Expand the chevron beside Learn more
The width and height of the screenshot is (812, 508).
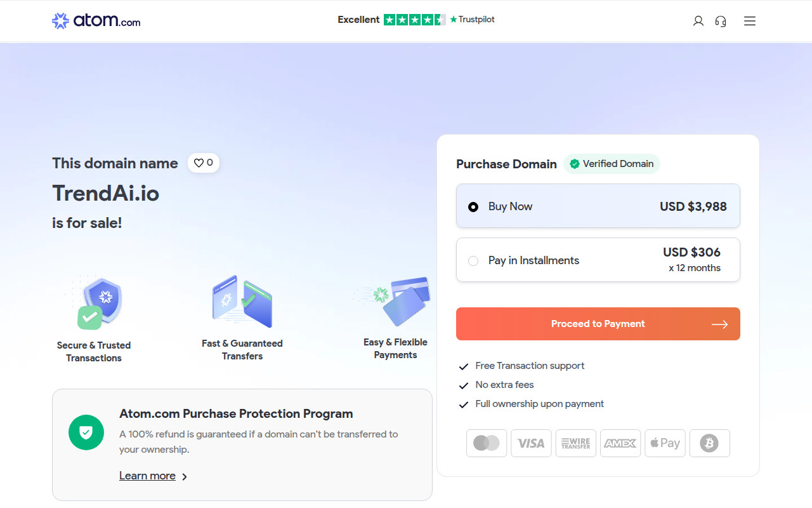pos(185,476)
